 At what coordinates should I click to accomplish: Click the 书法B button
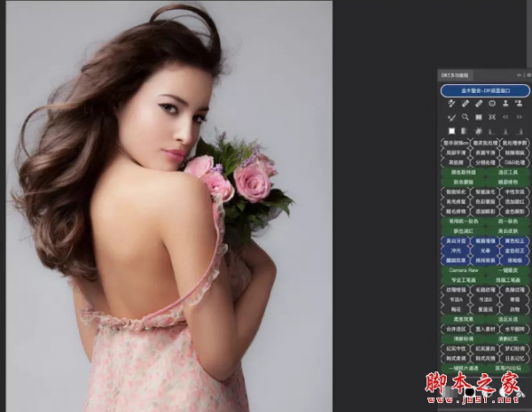point(485,299)
